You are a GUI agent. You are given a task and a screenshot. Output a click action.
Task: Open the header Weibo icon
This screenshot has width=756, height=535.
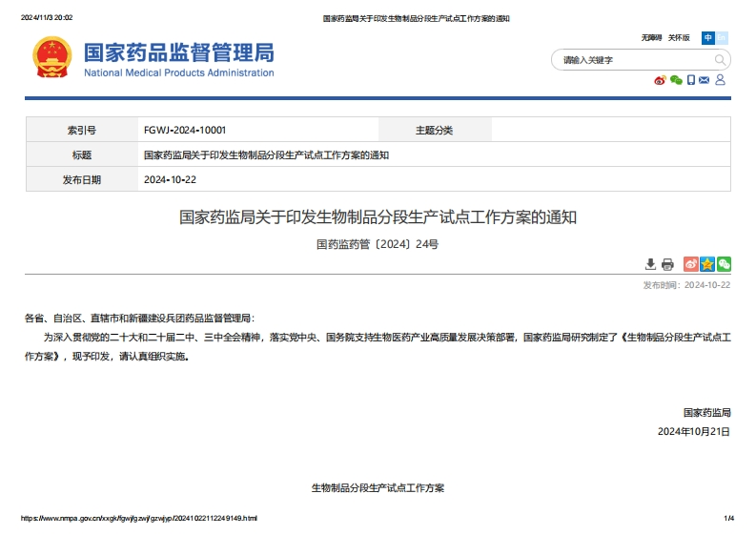point(660,80)
